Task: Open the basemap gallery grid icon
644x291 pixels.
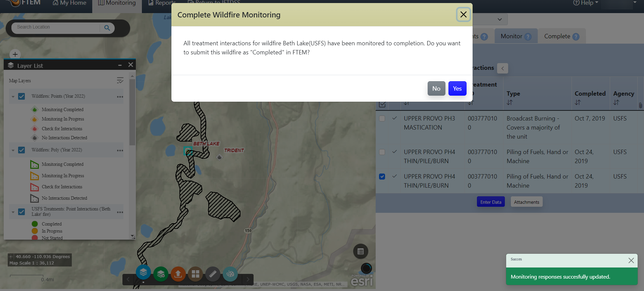Action: [x=196, y=274]
